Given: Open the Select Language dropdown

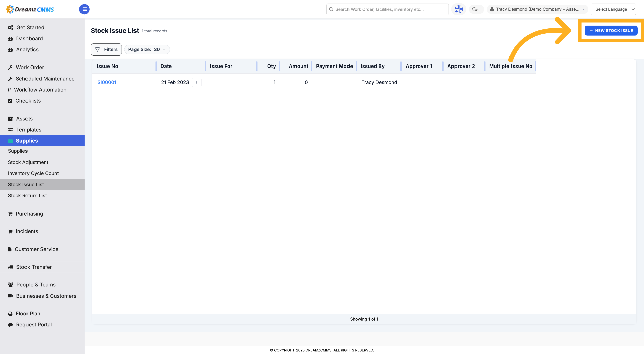Looking at the screenshot, I should click(x=613, y=9).
